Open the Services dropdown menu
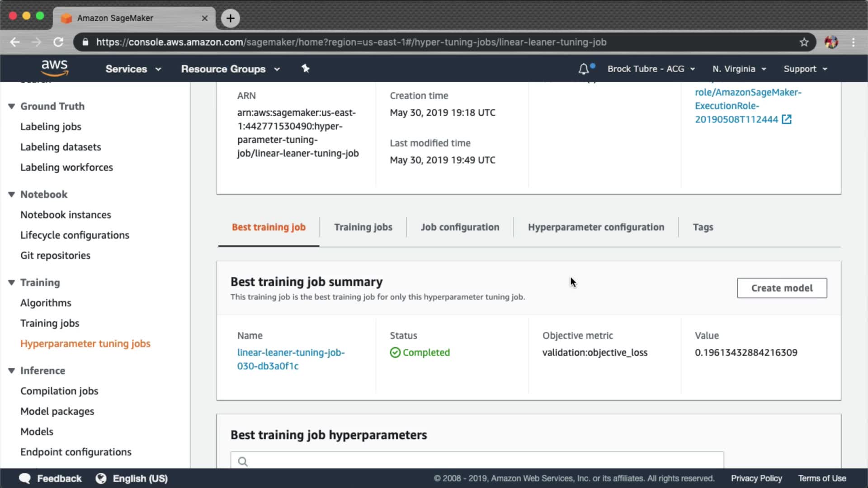 pyautogui.click(x=133, y=69)
